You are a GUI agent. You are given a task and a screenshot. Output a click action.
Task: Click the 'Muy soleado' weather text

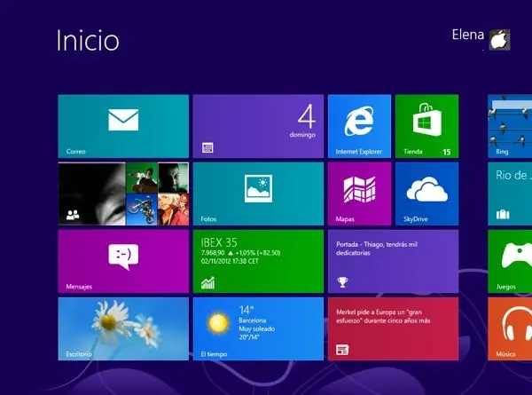coord(257,328)
